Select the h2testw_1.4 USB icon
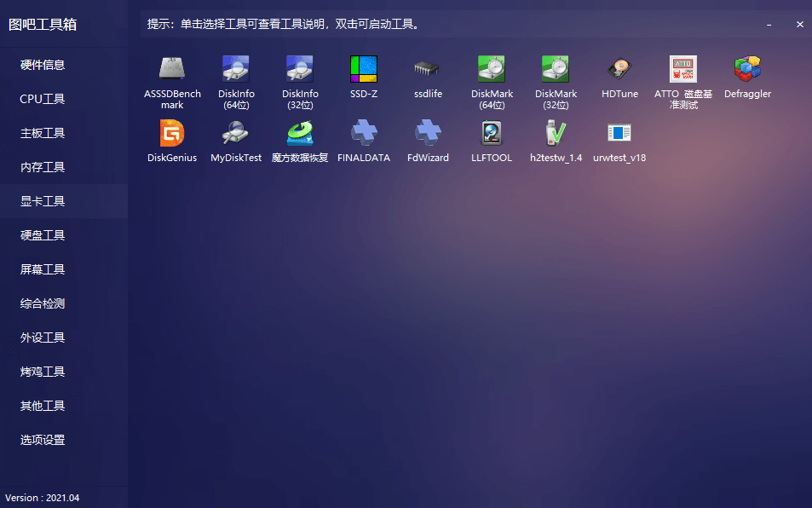 point(556,133)
